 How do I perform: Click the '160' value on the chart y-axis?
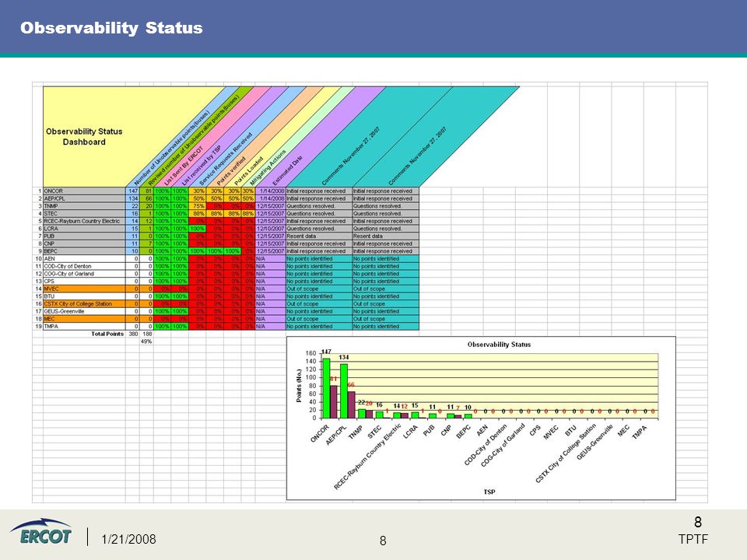[x=310, y=353]
